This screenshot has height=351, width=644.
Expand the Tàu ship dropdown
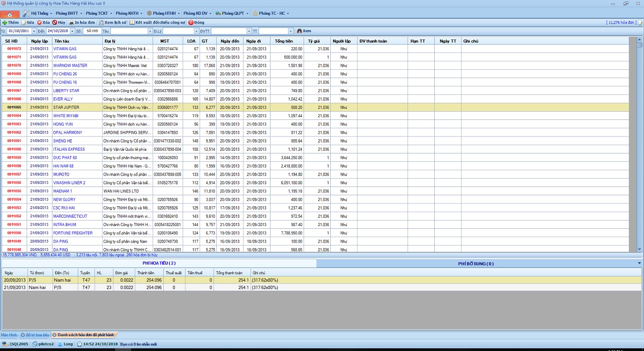click(x=149, y=31)
